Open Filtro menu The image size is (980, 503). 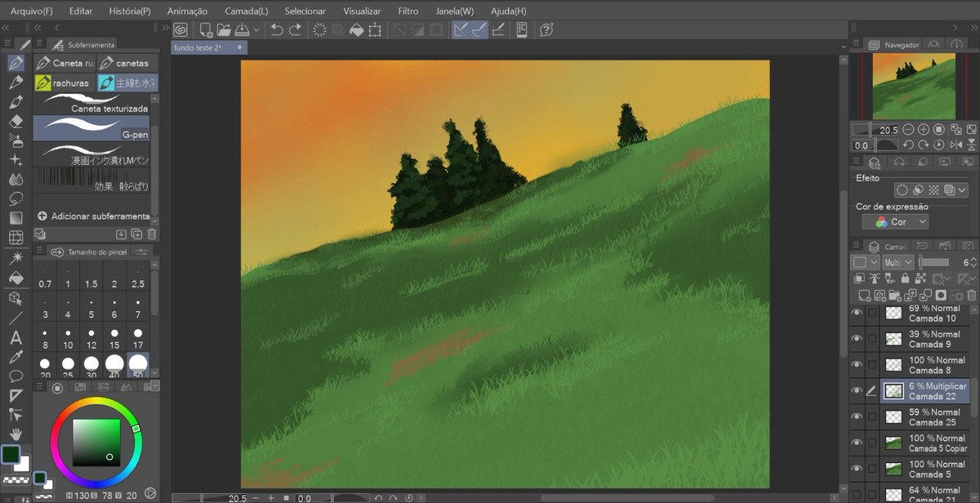408,11
